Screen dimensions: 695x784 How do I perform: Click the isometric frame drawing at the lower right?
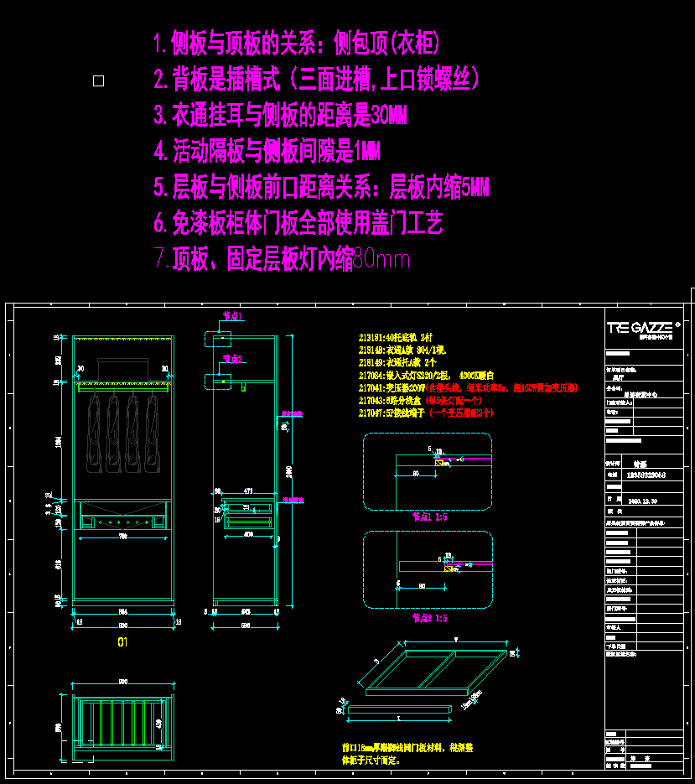coord(438,672)
